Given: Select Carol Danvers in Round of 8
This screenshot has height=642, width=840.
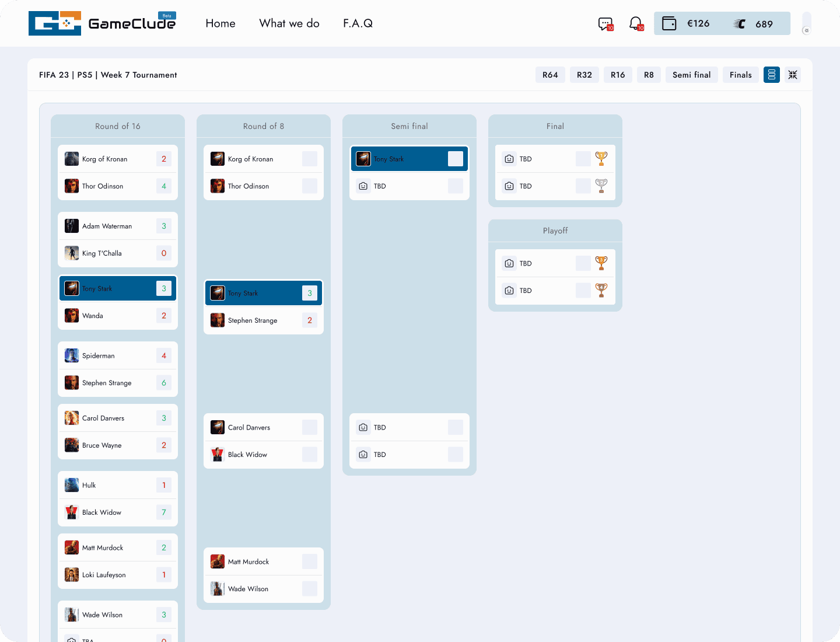Looking at the screenshot, I should pos(264,427).
